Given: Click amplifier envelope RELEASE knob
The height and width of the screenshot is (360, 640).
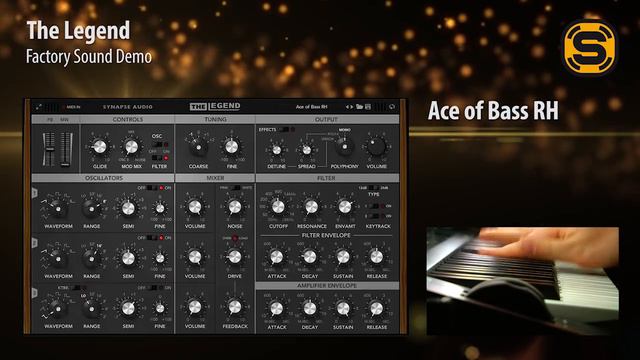Looking at the screenshot, I should pyautogui.click(x=376, y=309).
